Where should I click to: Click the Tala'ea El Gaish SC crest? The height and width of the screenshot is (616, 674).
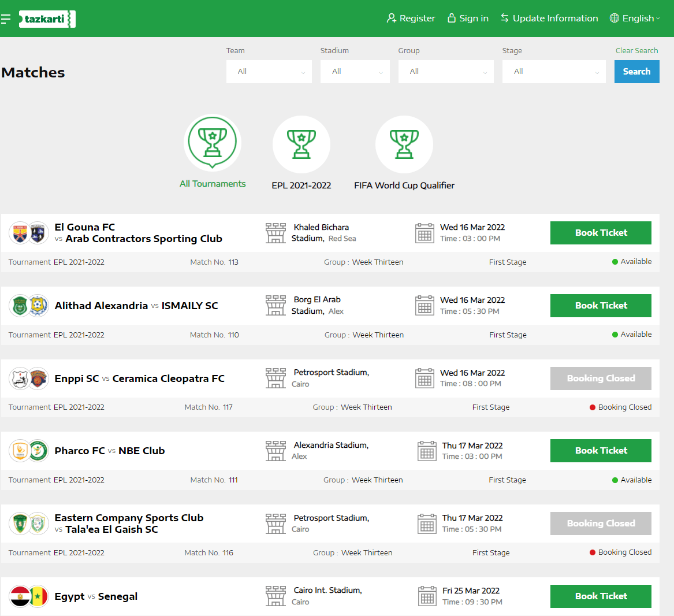click(x=38, y=524)
